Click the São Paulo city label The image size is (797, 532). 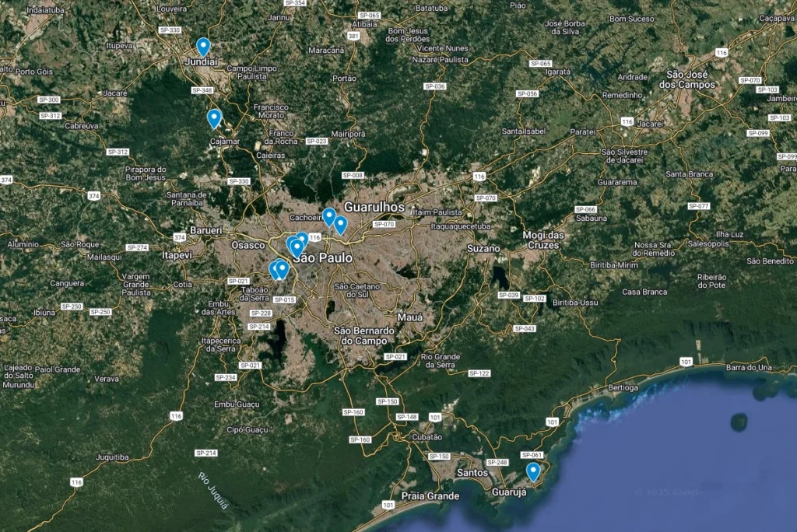point(322,257)
